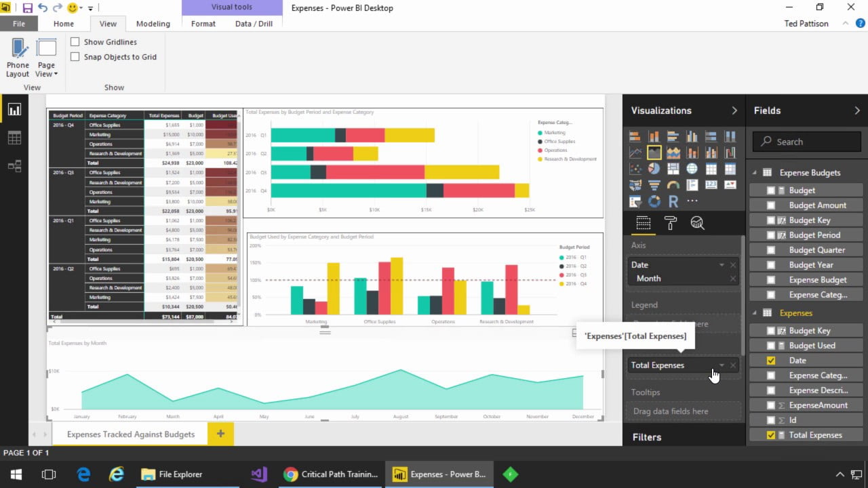The width and height of the screenshot is (868, 488).
Task: Open the Total Expenses value dropdown arrow
Action: 722,365
